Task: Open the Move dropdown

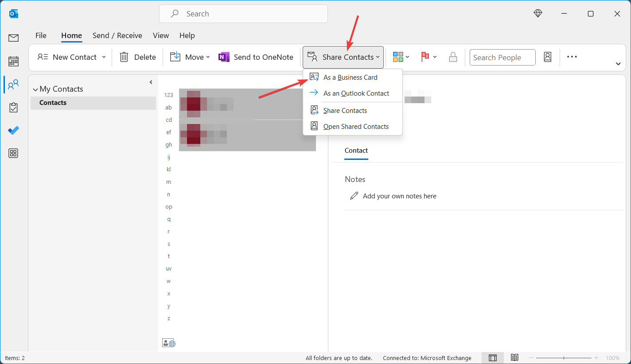Action: (x=190, y=57)
